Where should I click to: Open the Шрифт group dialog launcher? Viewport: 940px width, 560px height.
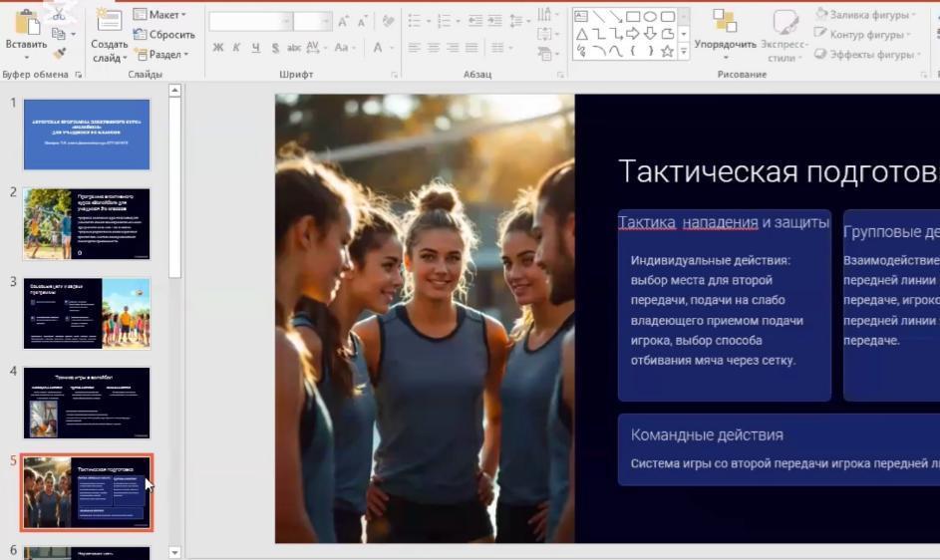(x=394, y=75)
